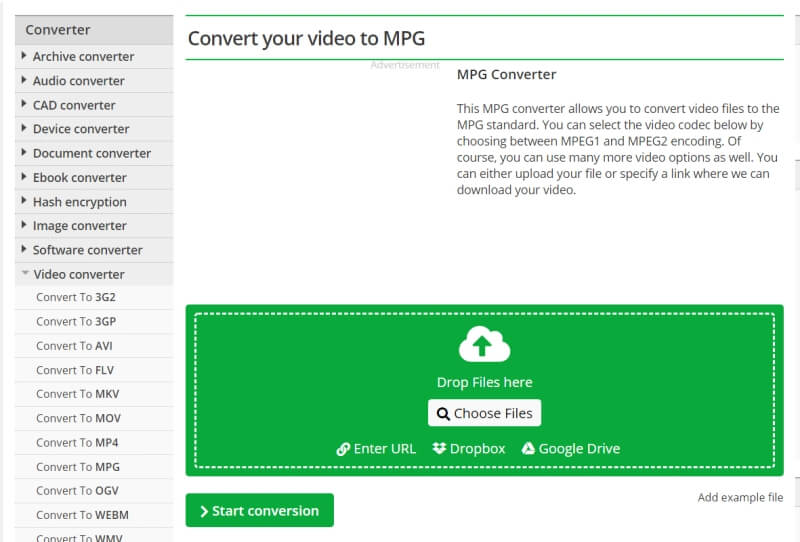The height and width of the screenshot is (542, 800).
Task: Expand the Hash encryption section
Action: coord(79,202)
